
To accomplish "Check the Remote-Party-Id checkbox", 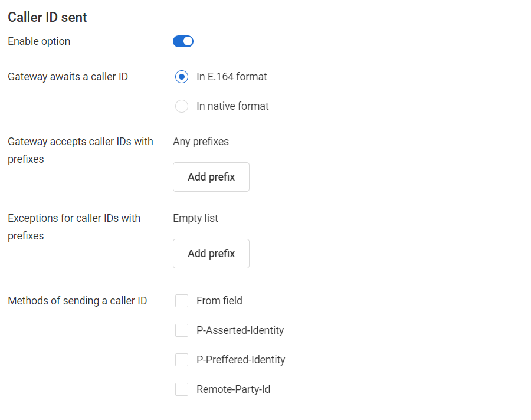I will tap(182, 389).
